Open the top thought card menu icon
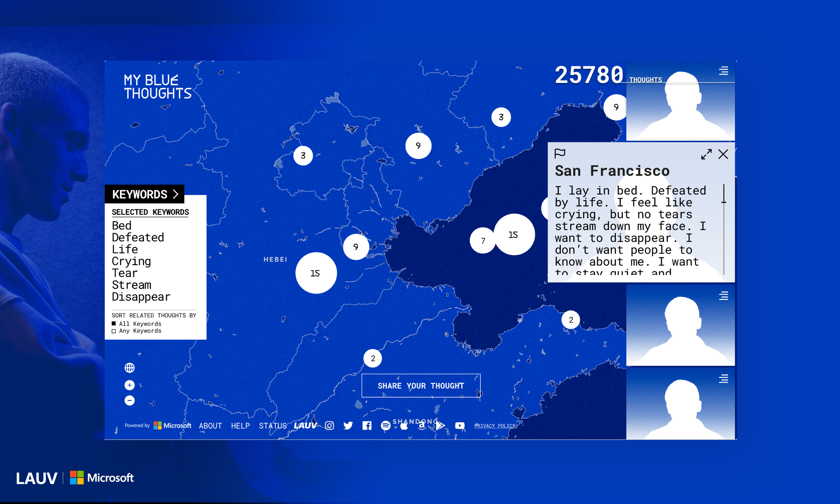840x504 pixels. pyautogui.click(x=723, y=71)
